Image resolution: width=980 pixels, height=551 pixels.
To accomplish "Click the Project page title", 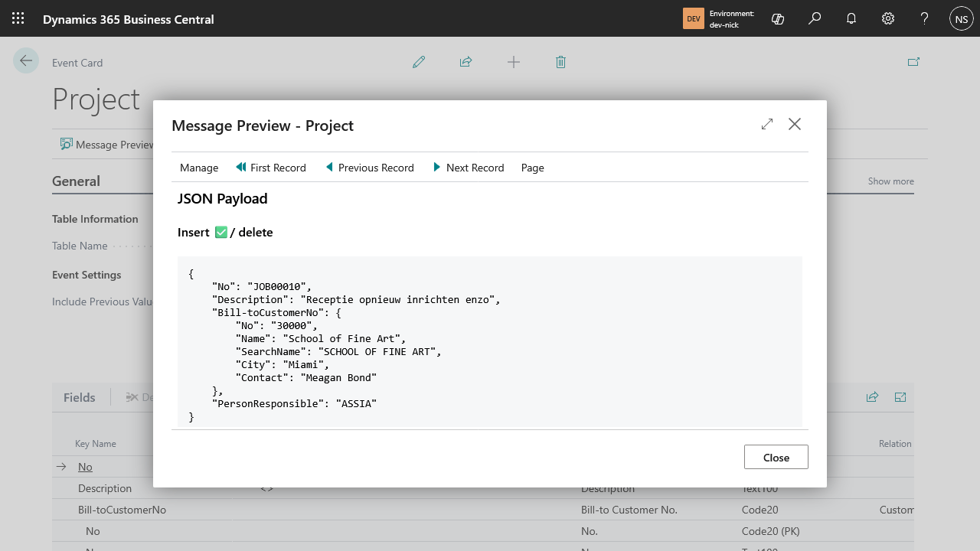I will coord(96,99).
